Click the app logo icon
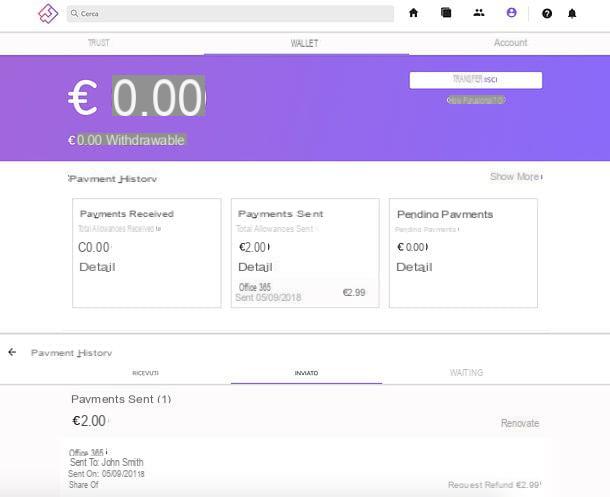This screenshot has width=610, height=497. point(47,14)
